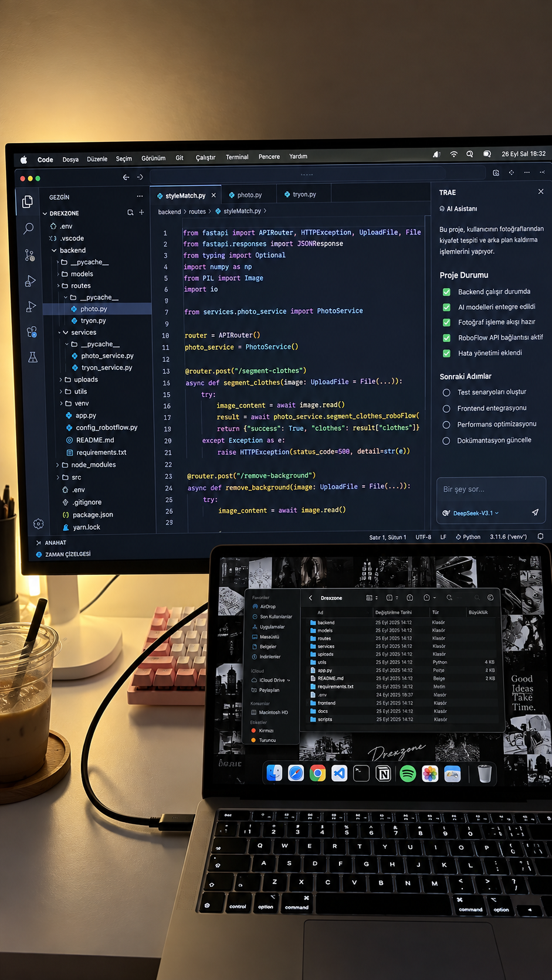Screen dimensions: 552x980
Task: Open Wi-Fi icon in macOS menu bar
Action: point(453,154)
